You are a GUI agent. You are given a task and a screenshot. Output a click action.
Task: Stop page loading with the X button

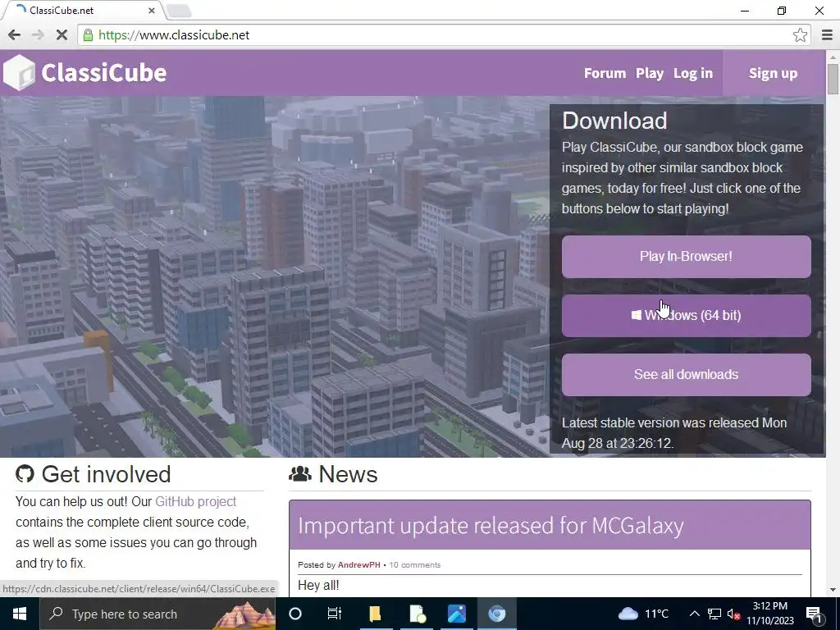[62, 35]
